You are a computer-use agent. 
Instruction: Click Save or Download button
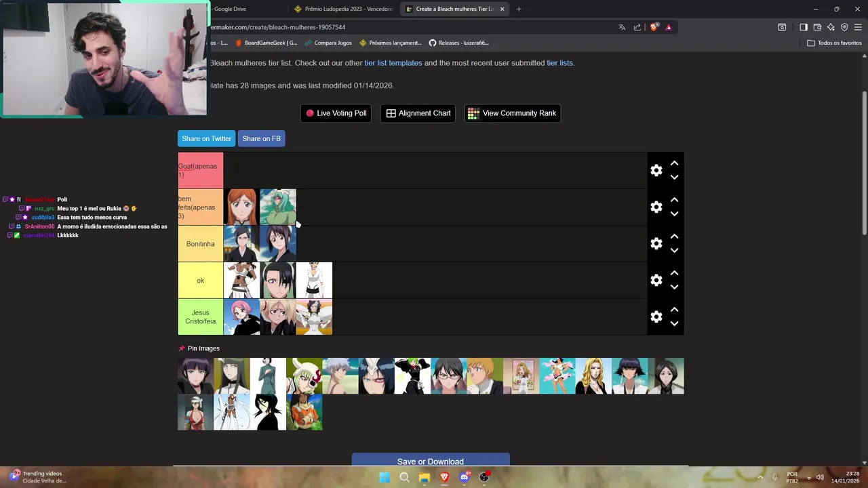tap(431, 460)
